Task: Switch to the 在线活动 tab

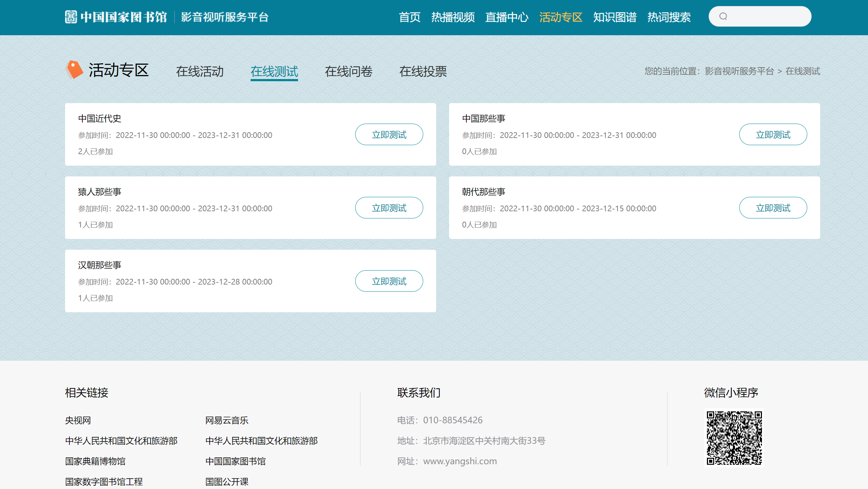Action: (200, 71)
